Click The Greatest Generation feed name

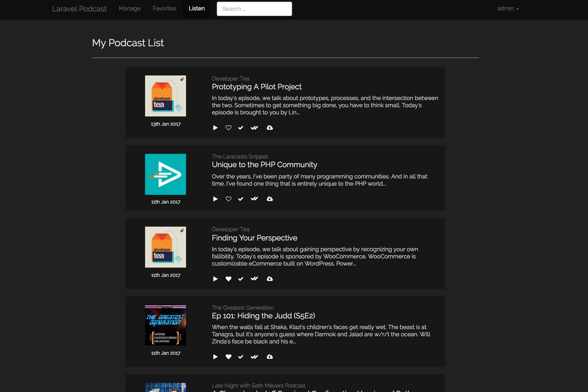click(x=243, y=308)
